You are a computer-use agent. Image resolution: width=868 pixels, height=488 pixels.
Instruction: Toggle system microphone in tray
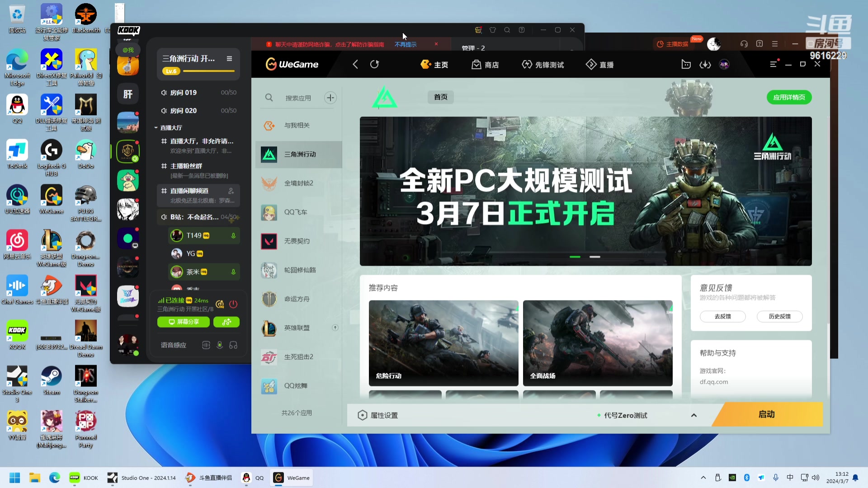[776, 478]
